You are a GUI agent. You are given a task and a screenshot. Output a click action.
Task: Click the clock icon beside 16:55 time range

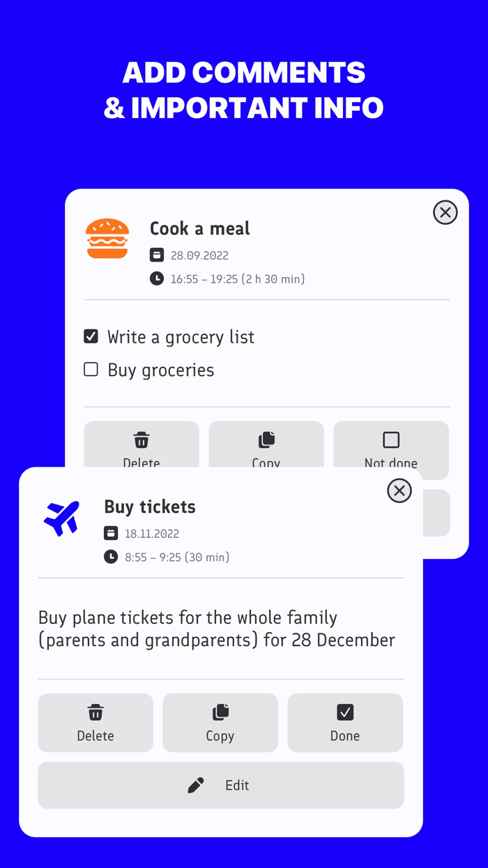[x=156, y=278]
